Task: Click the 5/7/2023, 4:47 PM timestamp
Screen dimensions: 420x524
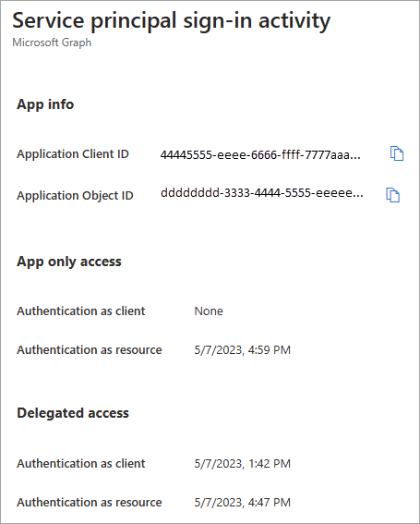Action: 243,502
